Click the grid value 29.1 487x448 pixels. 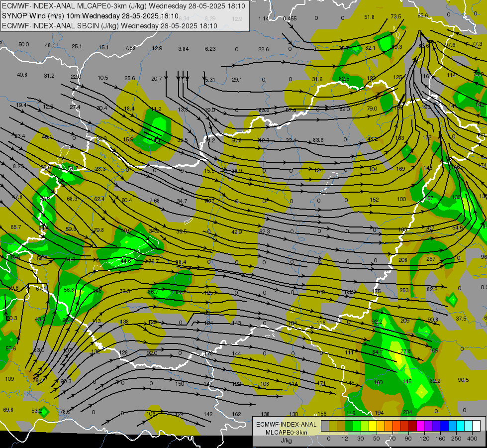(x=237, y=80)
